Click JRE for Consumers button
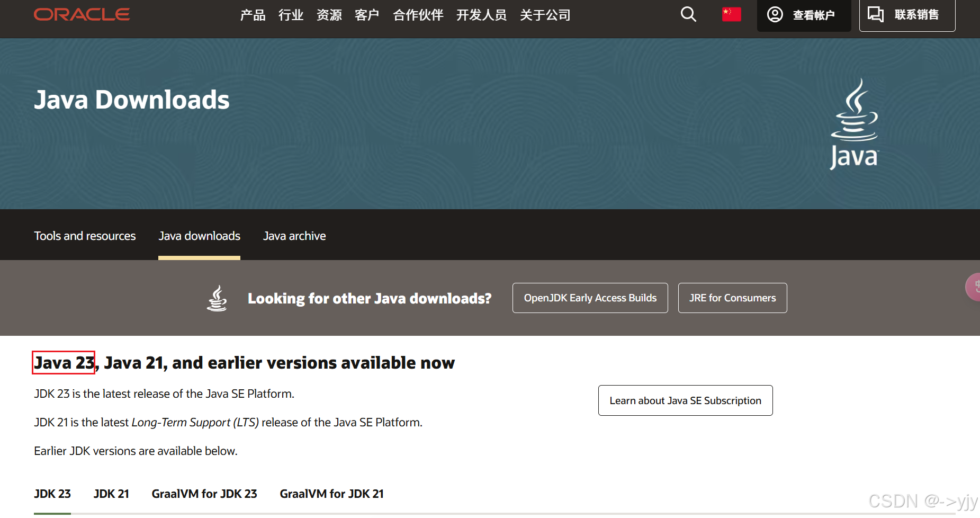Screen dimensions: 980x518 point(733,298)
